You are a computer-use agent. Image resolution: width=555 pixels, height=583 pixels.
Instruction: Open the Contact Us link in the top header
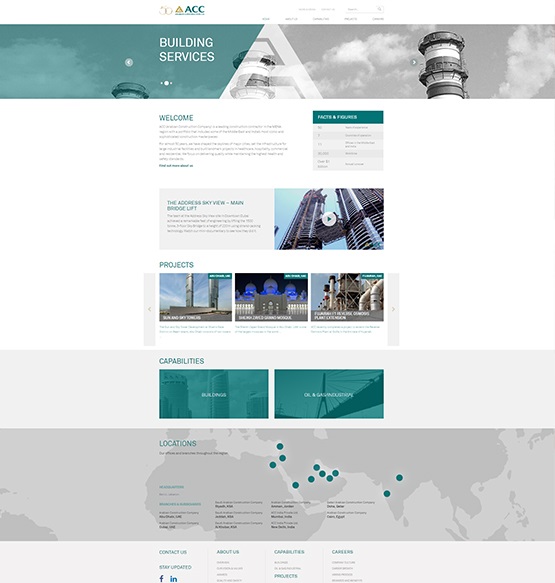click(x=328, y=9)
